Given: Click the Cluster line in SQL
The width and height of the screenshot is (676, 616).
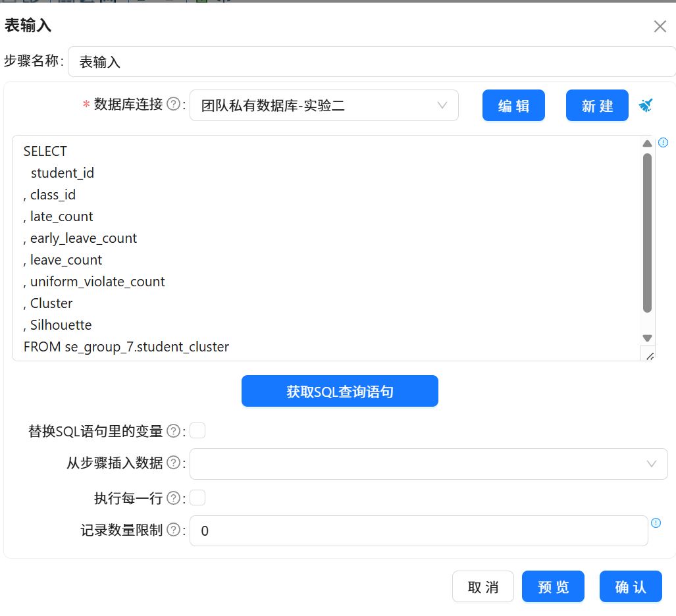Looking at the screenshot, I should point(48,303).
